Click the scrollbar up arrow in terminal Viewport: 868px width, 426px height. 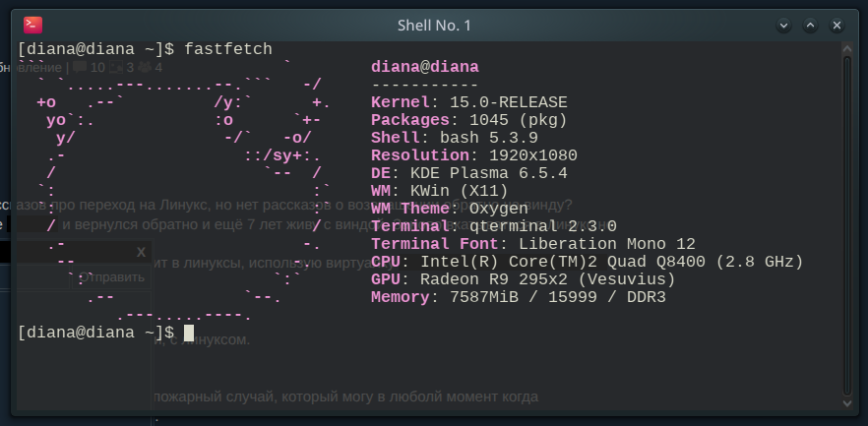pyautogui.click(x=848, y=46)
